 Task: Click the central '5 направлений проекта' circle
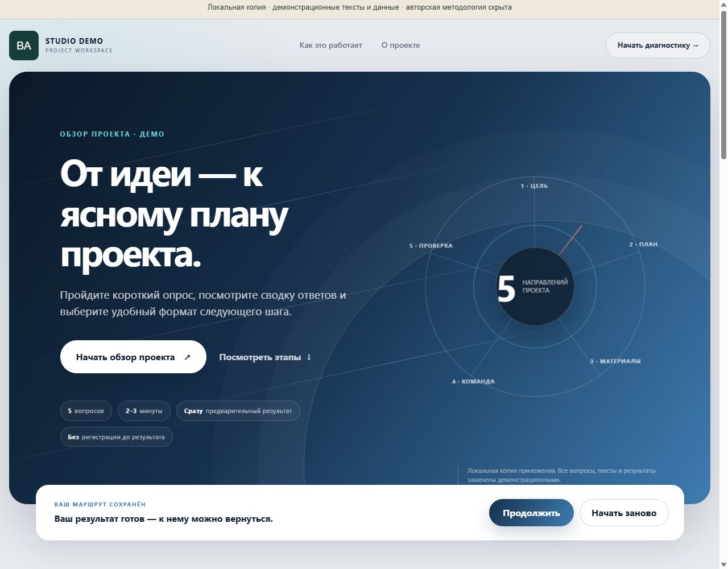click(535, 287)
